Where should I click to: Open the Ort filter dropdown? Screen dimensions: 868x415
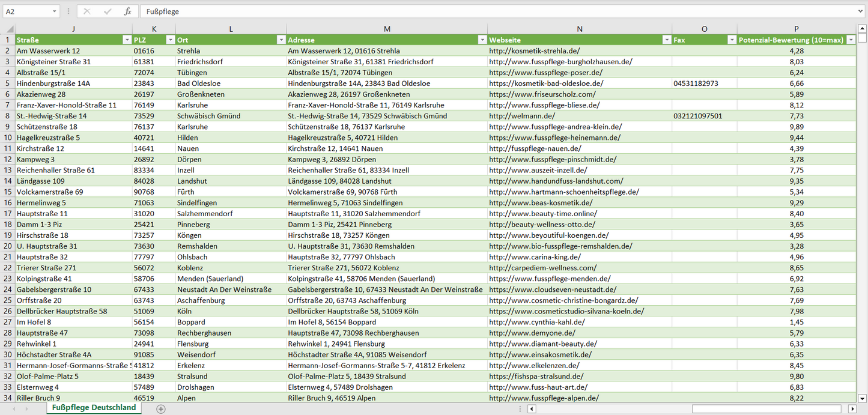[281, 40]
